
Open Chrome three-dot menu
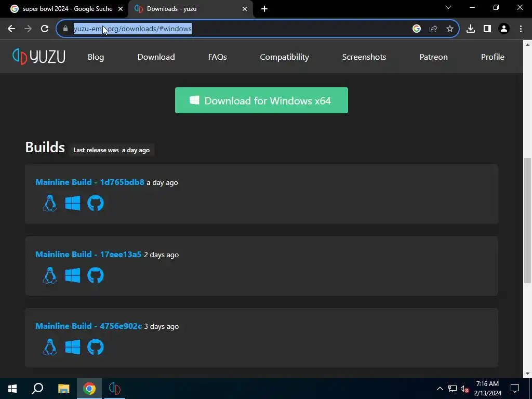click(x=521, y=29)
